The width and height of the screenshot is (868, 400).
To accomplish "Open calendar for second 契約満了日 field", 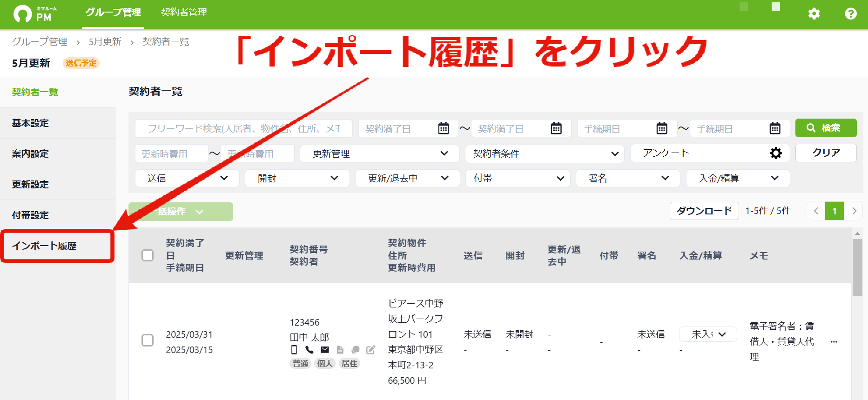I will (x=556, y=128).
